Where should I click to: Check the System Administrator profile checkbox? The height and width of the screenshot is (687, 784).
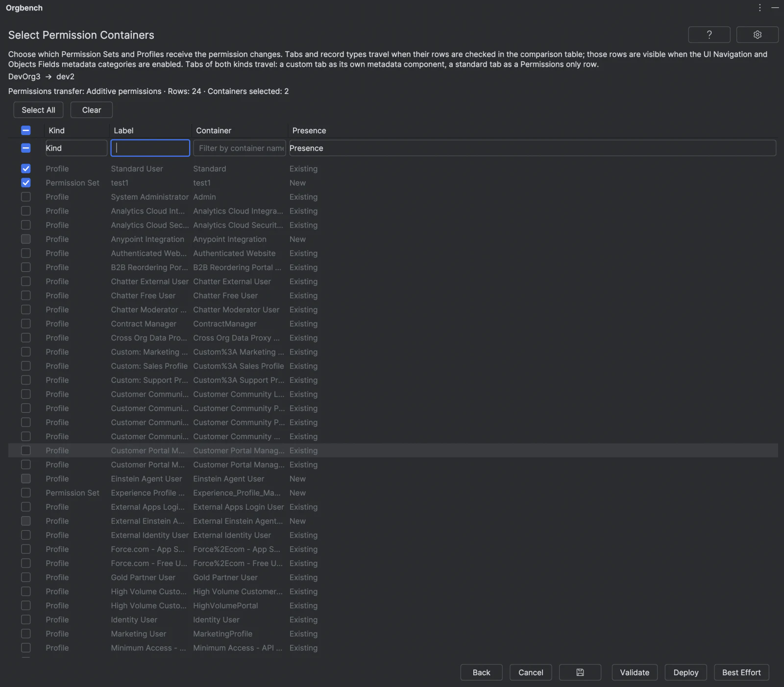[x=26, y=197]
